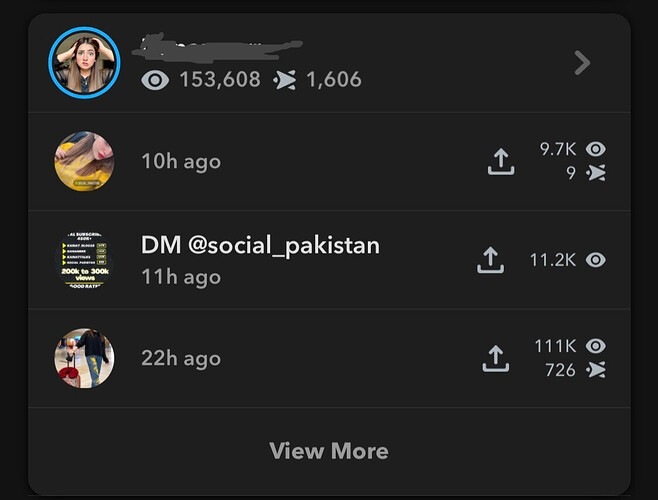The image size is (658, 500).
Task: Open the 200k to 300k views thumbnail
Action: click(84, 260)
